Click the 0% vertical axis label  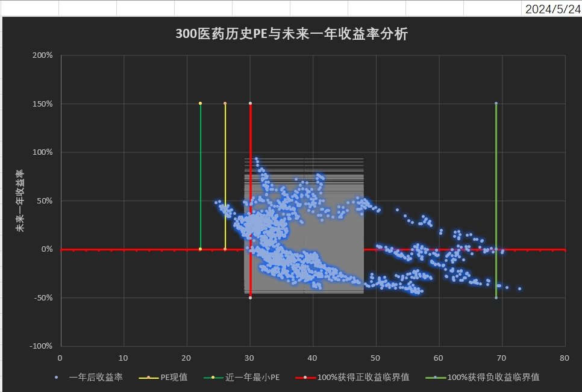click(x=47, y=249)
